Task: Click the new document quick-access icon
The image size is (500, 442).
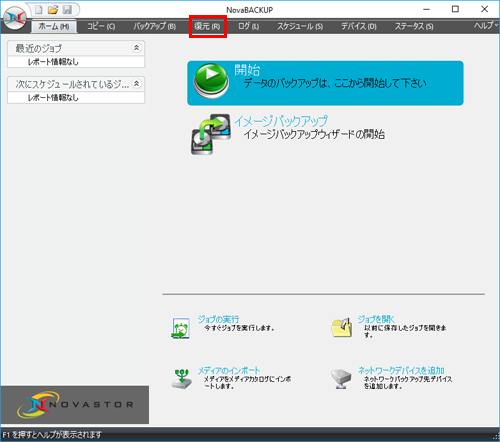Action: click(39, 10)
